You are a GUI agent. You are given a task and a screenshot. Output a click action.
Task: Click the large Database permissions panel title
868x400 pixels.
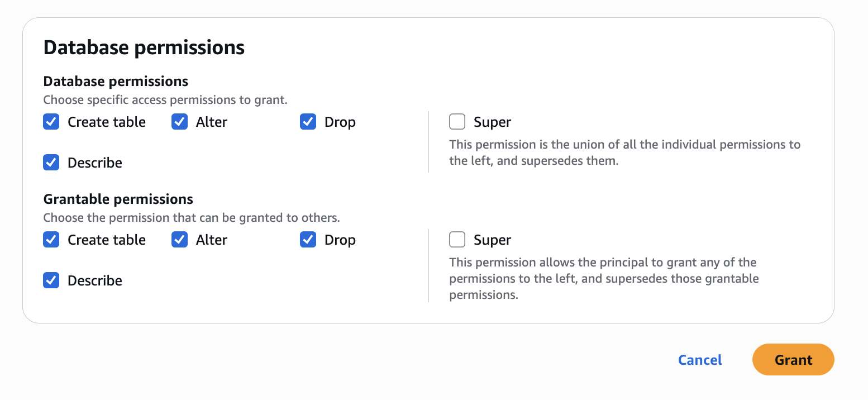144,47
